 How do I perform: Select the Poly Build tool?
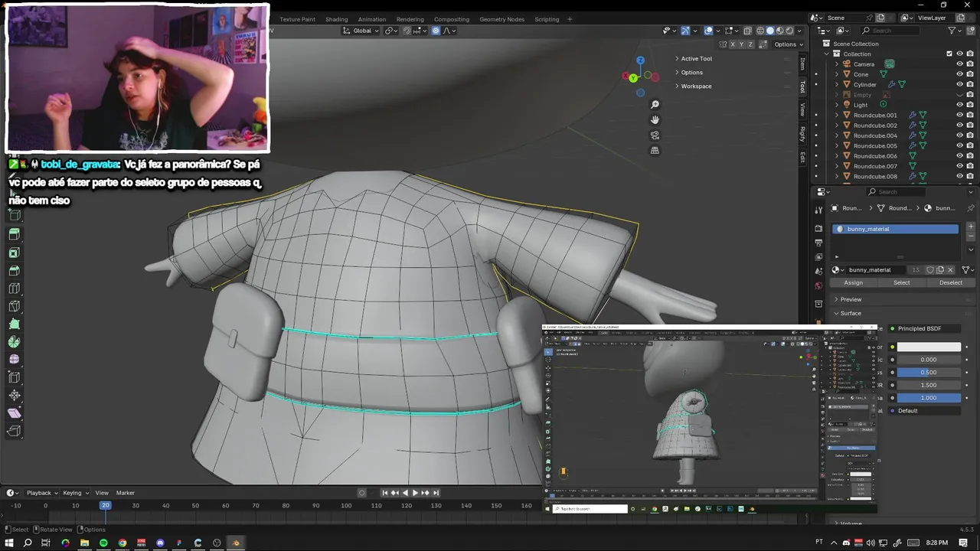(x=14, y=324)
